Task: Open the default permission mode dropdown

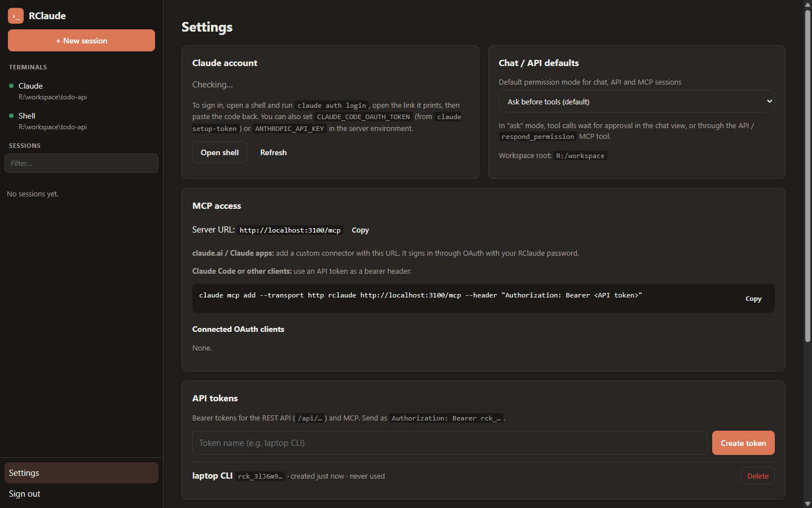Action: point(637,102)
